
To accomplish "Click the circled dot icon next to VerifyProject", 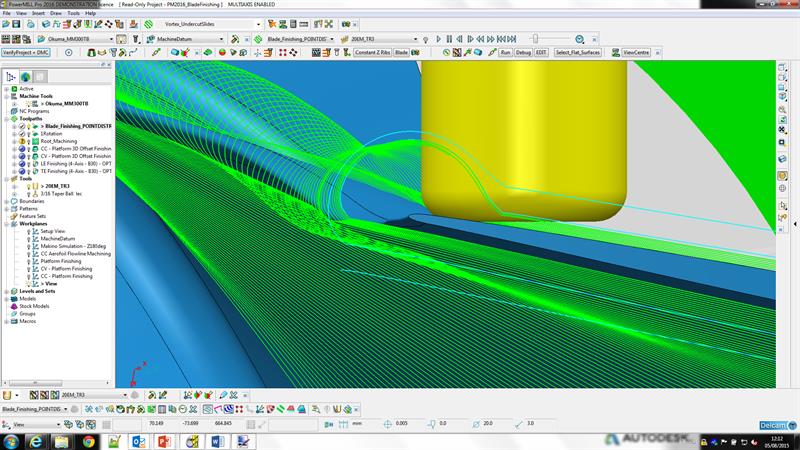I will [x=68, y=53].
